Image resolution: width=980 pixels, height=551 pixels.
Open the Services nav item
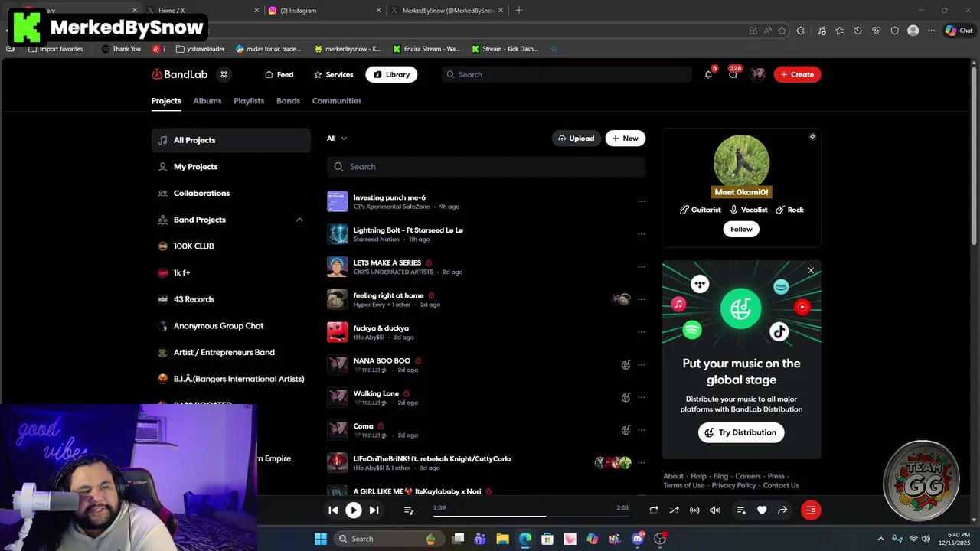(x=334, y=74)
